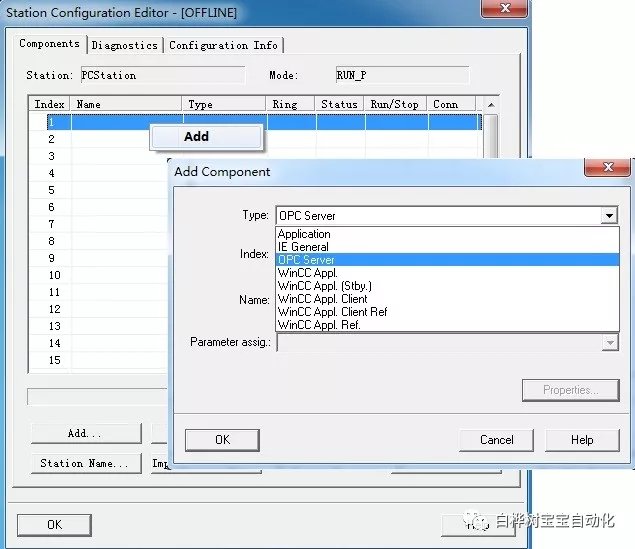Click the Status column header

[x=339, y=104]
